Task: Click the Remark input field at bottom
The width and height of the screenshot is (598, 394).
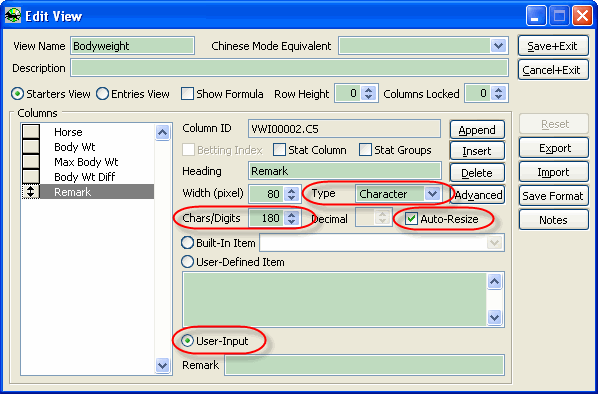Action: tap(364, 365)
